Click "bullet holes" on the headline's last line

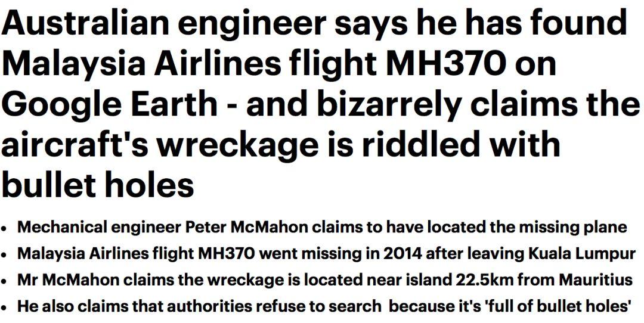[x=98, y=184]
